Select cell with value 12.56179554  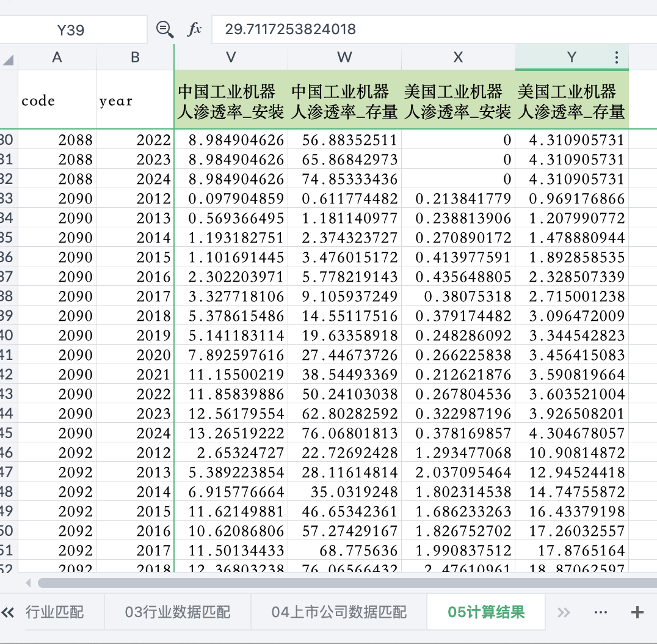pyautogui.click(x=231, y=414)
